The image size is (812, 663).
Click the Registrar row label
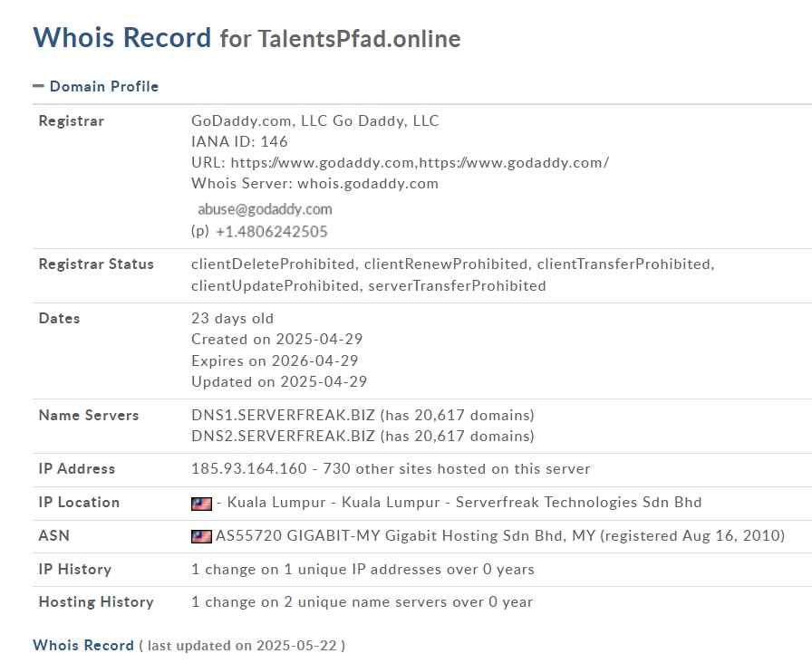coord(72,121)
